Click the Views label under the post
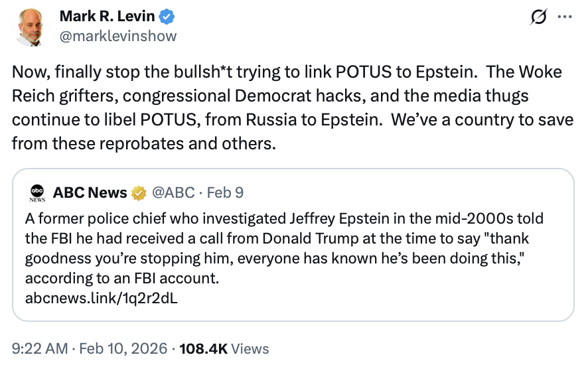588x365 pixels. tap(251, 348)
